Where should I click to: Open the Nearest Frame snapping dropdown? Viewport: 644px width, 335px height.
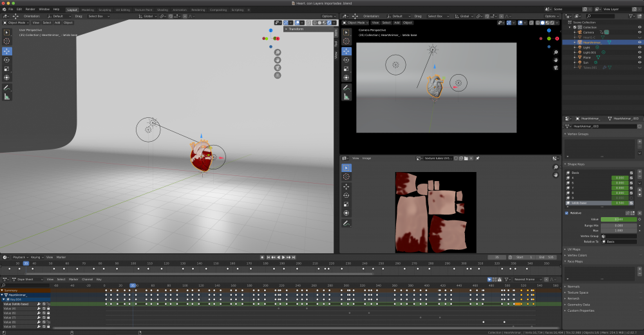tap(528, 280)
